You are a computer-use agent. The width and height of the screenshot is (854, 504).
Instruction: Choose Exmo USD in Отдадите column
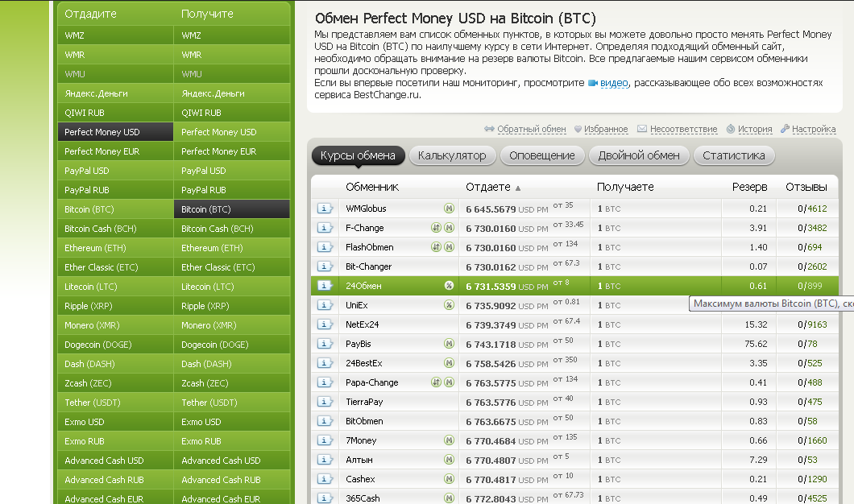click(x=115, y=422)
